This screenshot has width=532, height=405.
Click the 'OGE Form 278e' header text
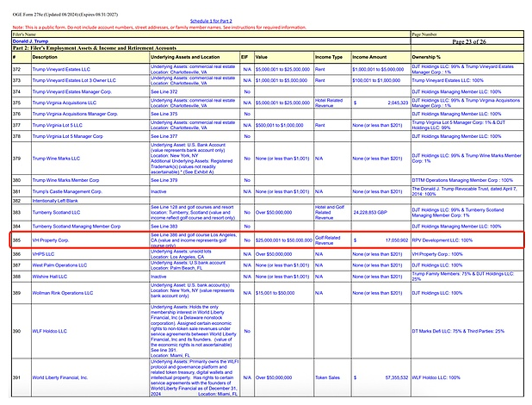coord(65,15)
